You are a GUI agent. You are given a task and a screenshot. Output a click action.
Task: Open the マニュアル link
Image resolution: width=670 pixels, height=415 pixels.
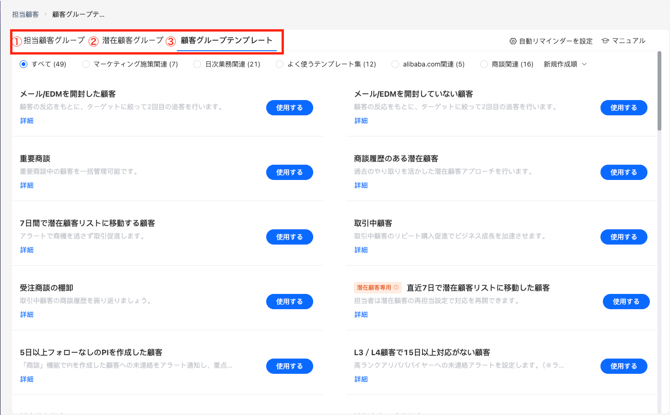628,41
